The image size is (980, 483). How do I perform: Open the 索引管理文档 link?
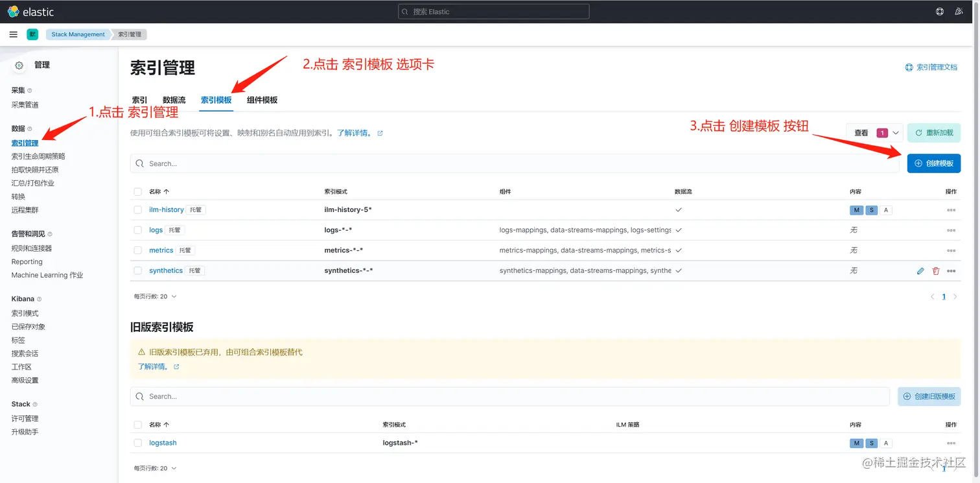click(x=931, y=67)
